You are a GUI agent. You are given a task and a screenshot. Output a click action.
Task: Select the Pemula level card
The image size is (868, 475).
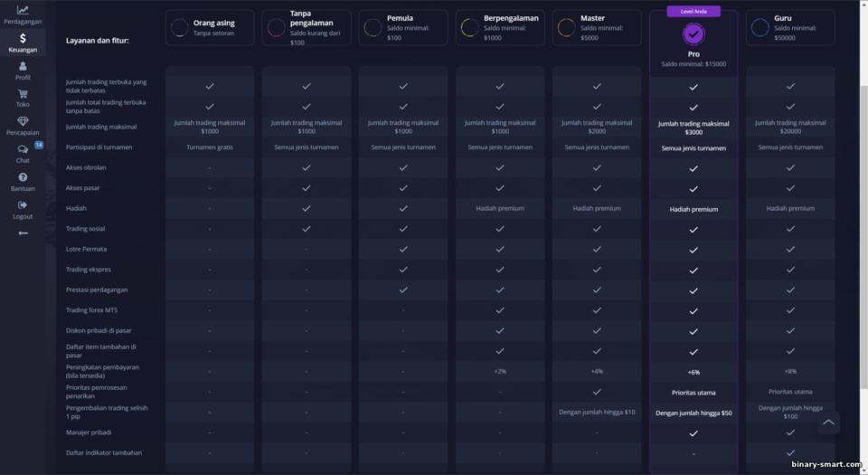[x=403, y=28]
